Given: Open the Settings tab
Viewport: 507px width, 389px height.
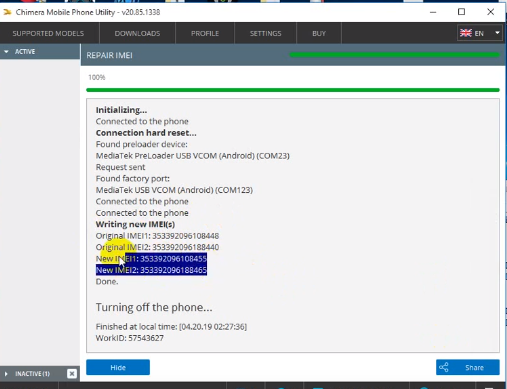Looking at the screenshot, I should (x=265, y=33).
